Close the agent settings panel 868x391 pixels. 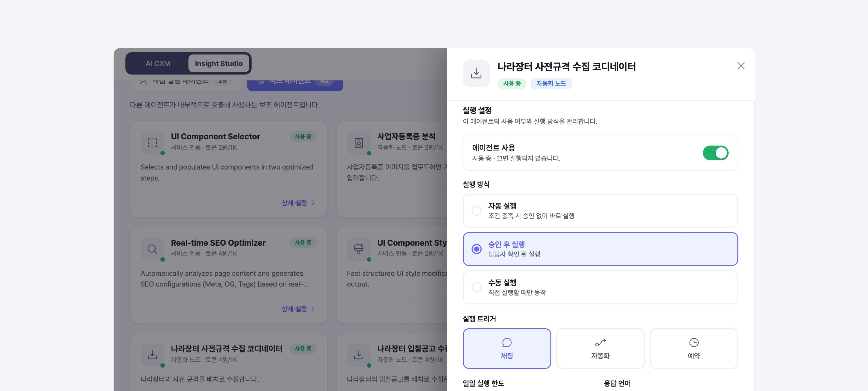click(x=741, y=66)
